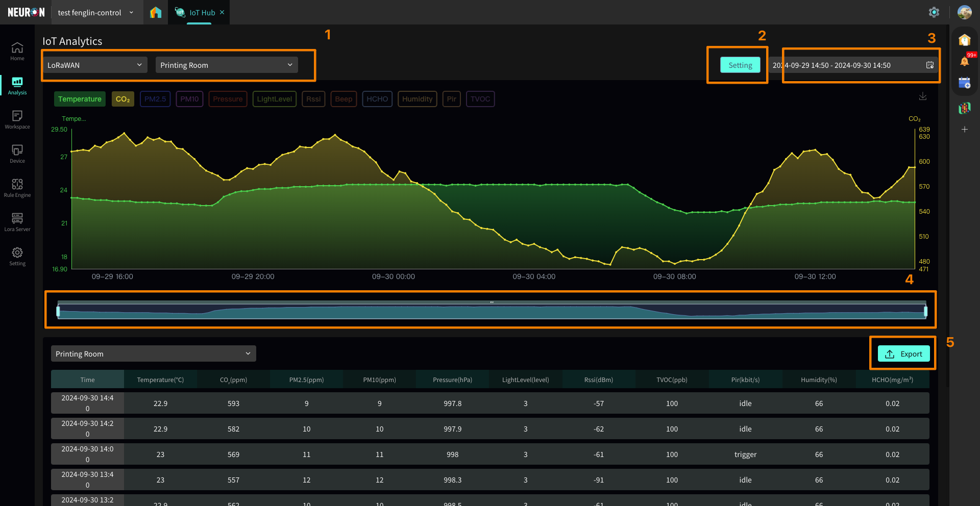
Task: Click the smart home icon in right panel
Action: tap(964, 40)
